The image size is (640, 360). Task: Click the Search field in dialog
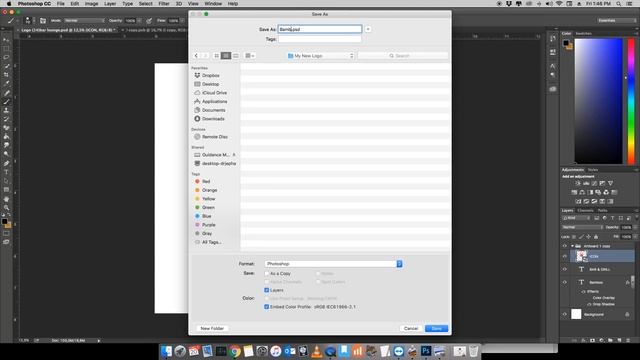(402, 56)
